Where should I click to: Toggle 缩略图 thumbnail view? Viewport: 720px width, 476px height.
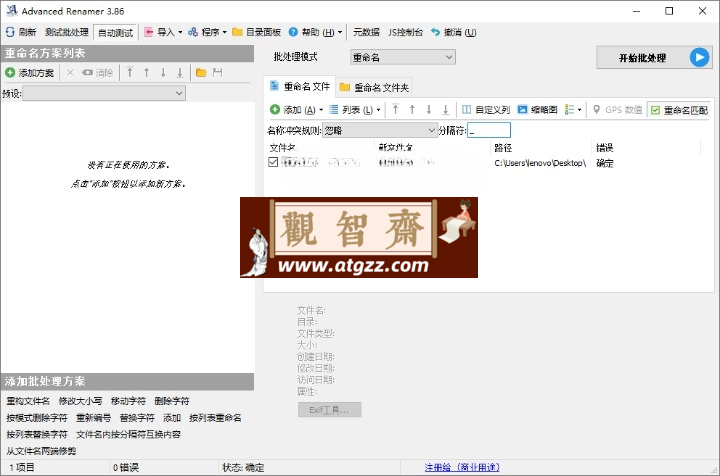(537, 110)
